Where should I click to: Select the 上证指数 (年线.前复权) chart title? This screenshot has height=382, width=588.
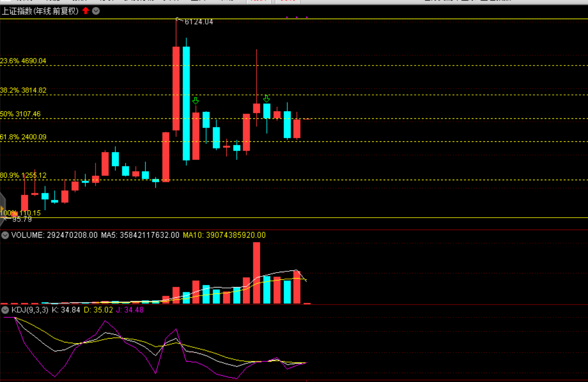tap(40, 11)
